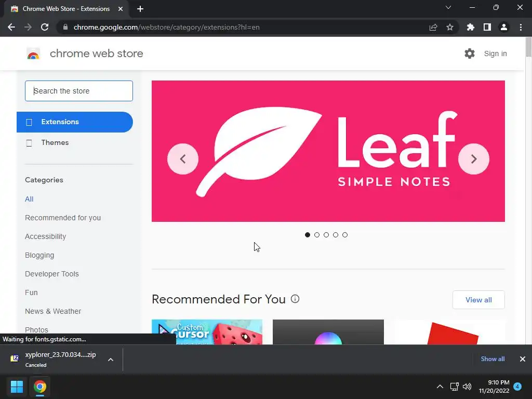Image resolution: width=532 pixels, height=399 pixels.
Task: Click the Sign in link
Action: pos(495,54)
